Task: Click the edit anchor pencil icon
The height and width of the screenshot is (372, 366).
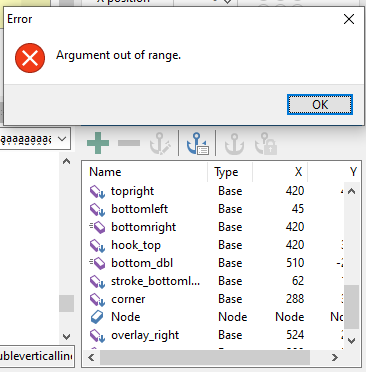Action: click(160, 144)
